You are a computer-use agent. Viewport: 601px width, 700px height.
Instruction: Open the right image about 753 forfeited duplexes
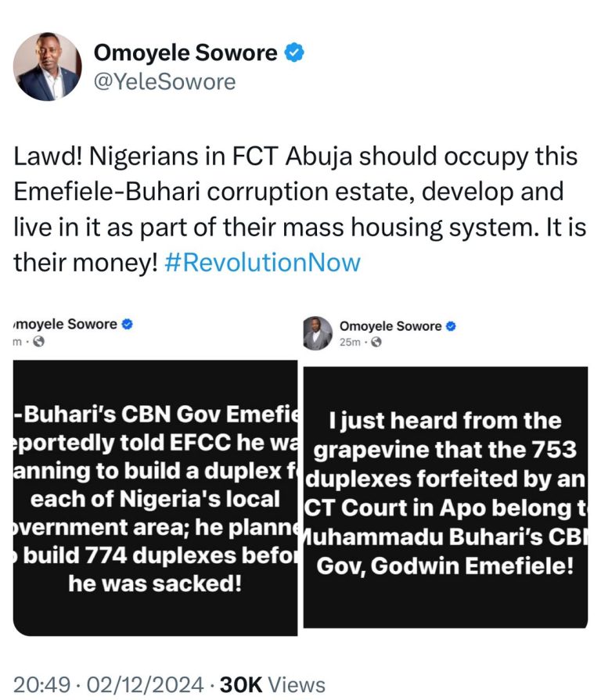click(x=445, y=497)
